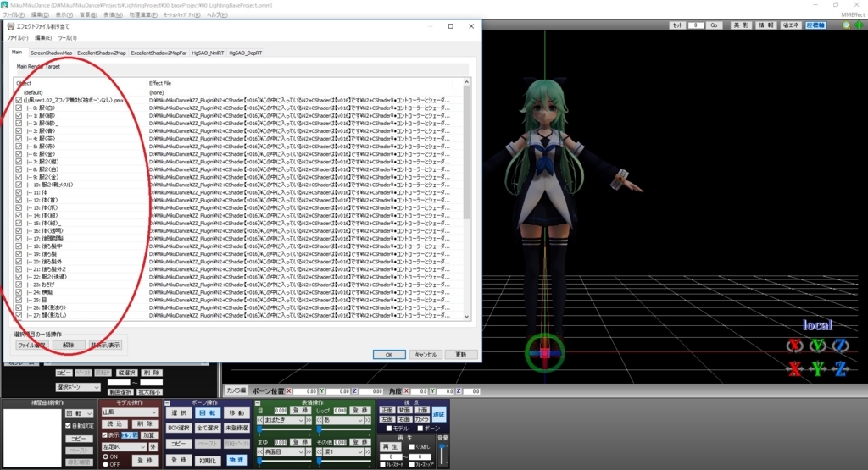Click the eye morph slider
This screenshot has height=470, width=868.
(x=283, y=429)
